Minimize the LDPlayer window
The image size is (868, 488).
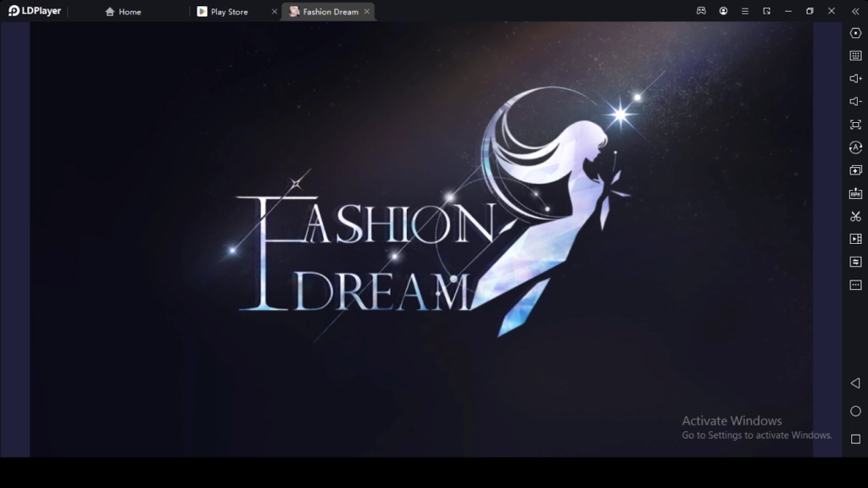pyautogui.click(x=788, y=11)
